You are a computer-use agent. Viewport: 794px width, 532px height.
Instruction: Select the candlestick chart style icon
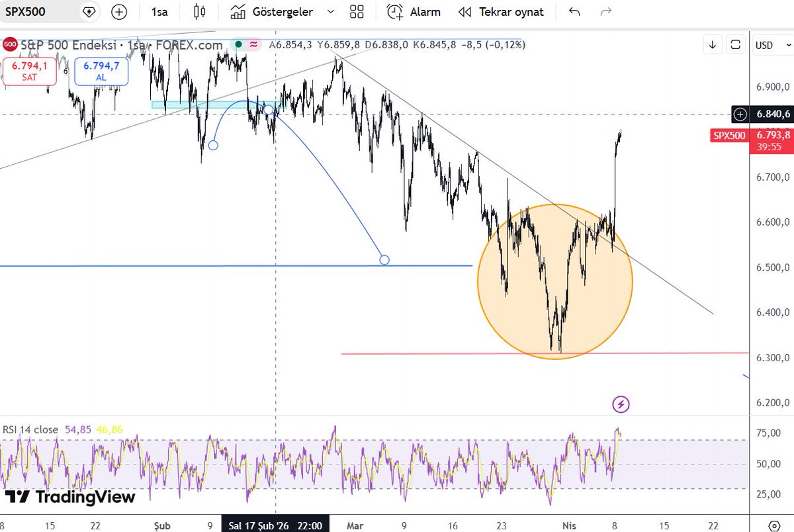click(200, 11)
